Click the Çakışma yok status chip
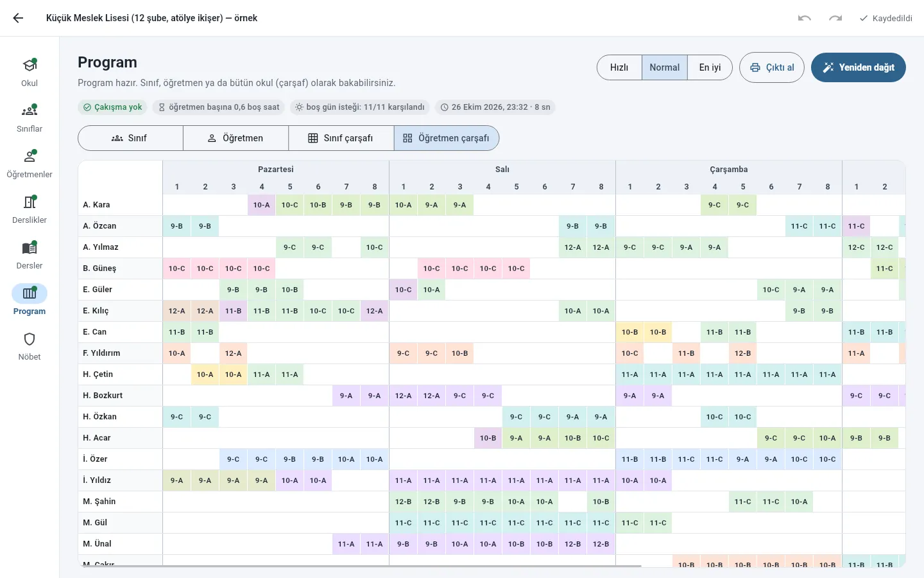 pyautogui.click(x=113, y=107)
